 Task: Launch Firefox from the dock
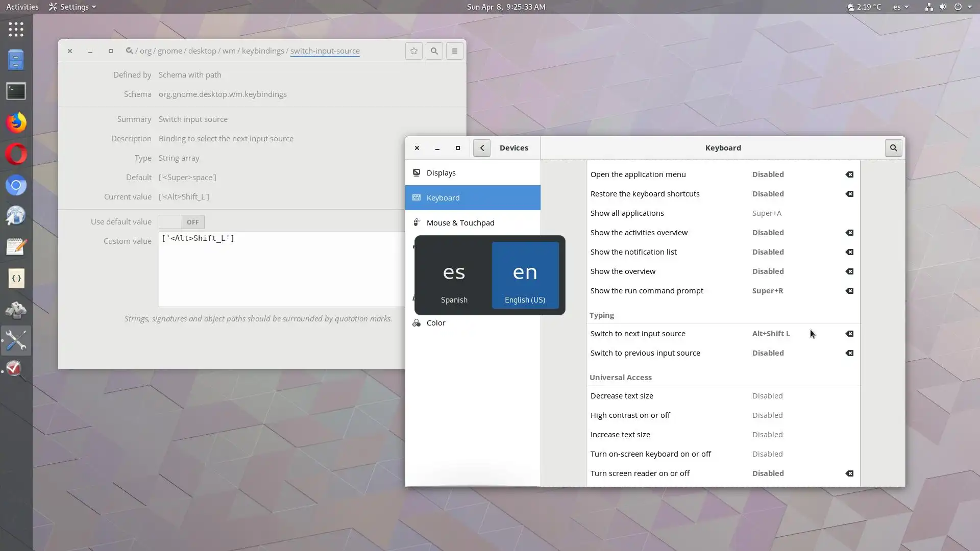(x=16, y=123)
